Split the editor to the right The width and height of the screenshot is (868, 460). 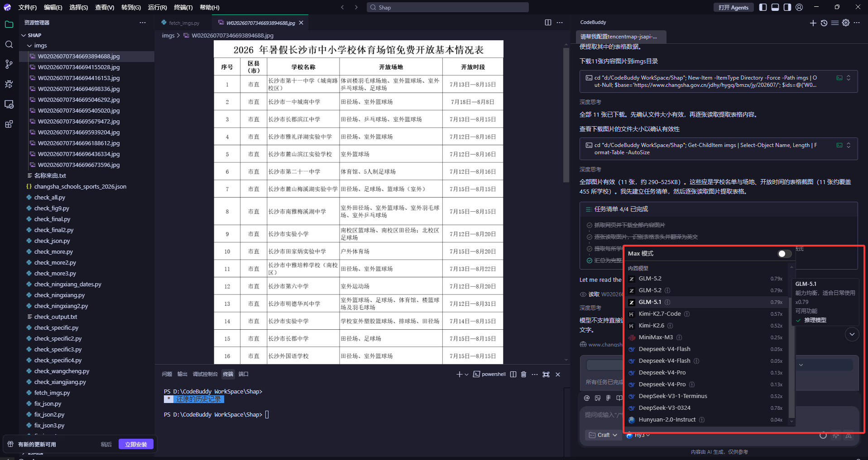pos(548,22)
